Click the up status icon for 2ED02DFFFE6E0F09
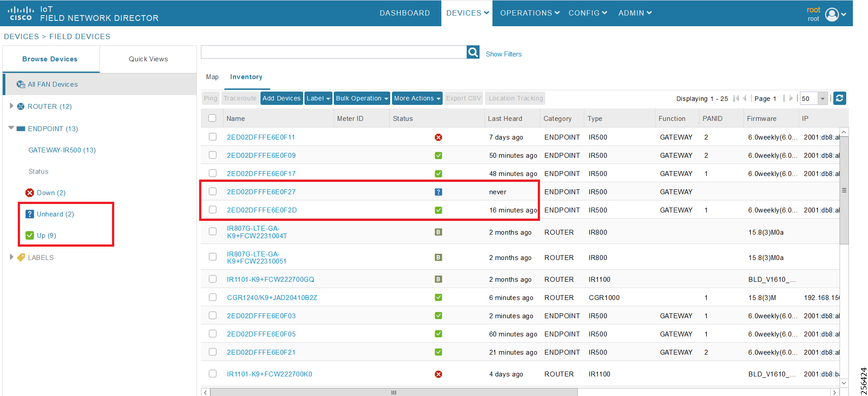Viewport: 868px width, 396px height. coord(438,155)
